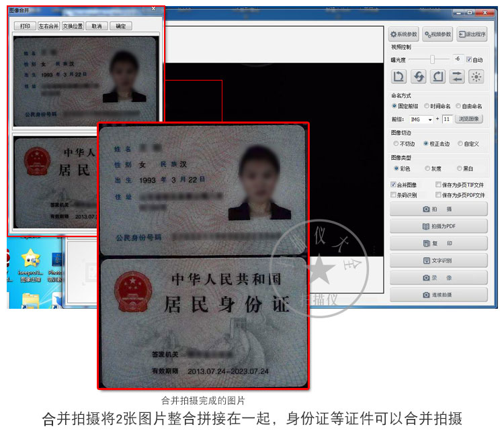Click the 交换位置 button
Viewport: 504px width, 431px height.
73,26
